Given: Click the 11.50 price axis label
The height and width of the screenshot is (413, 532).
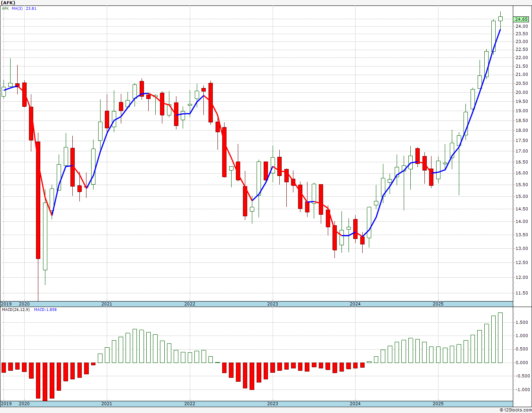Looking at the screenshot, I should [521, 293].
